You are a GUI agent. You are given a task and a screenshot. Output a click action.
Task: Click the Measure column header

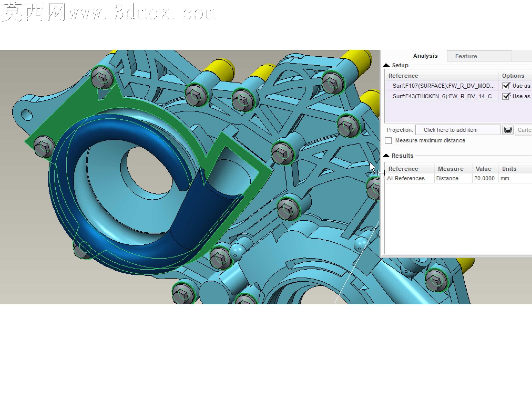coord(453,169)
